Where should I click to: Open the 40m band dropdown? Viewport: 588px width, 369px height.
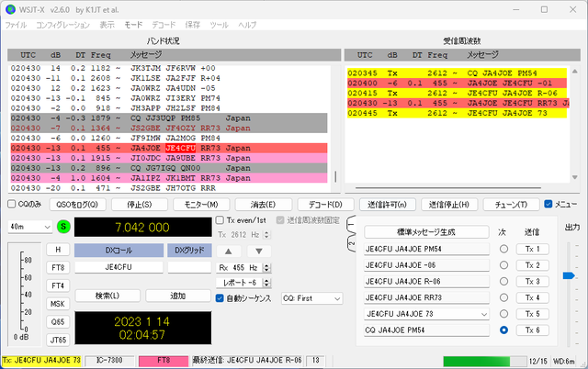[30, 227]
